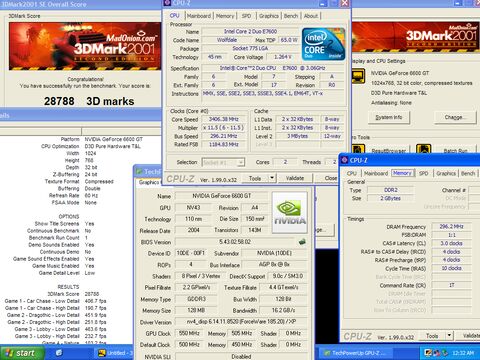
Task: Click the GPU-Z title bar icon
Action: pyautogui.click(x=139, y=171)
